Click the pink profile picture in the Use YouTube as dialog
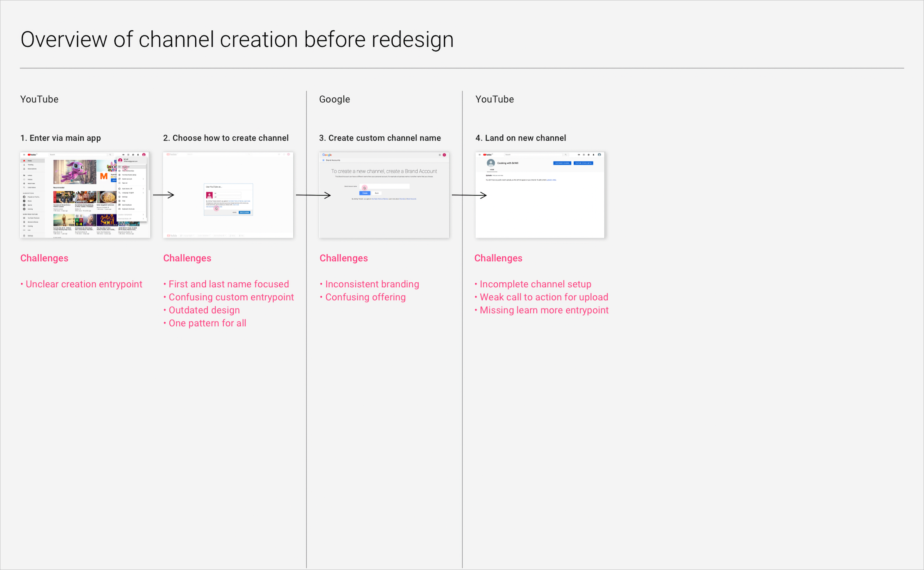Image resolution: width=924 pixels, height=570 pixels. 209,195
